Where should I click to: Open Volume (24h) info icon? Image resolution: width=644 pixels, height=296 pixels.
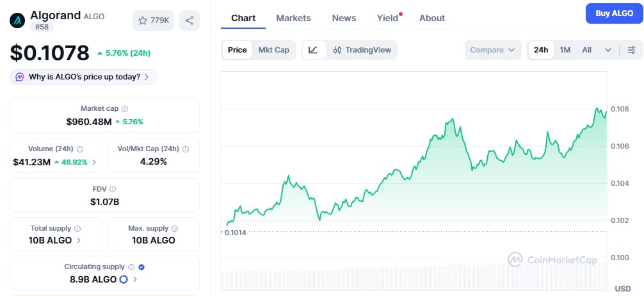pyautogui.click(x=80, y=149)
